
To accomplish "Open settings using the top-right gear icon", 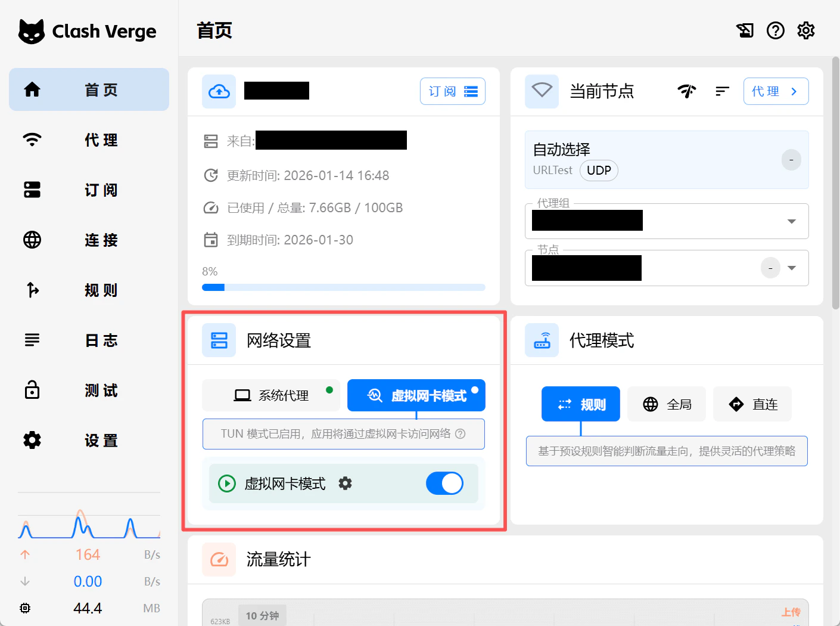I will [805, 30].
